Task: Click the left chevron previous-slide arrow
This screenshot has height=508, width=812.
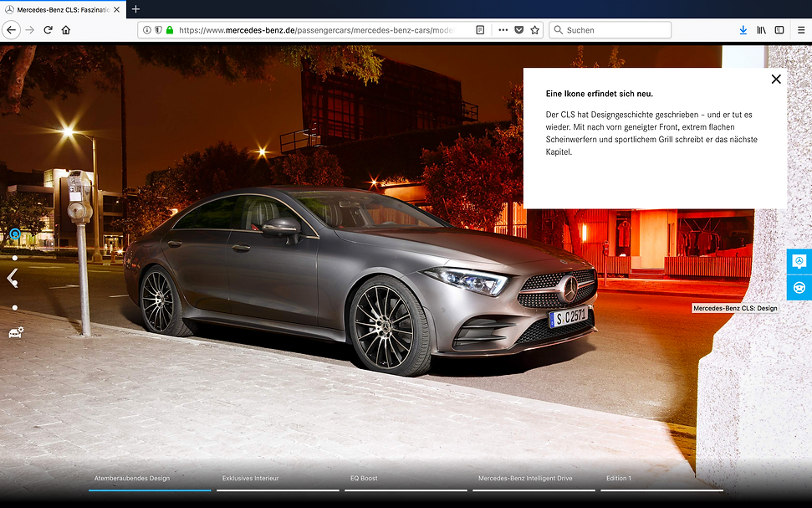Action: (13, 277)
